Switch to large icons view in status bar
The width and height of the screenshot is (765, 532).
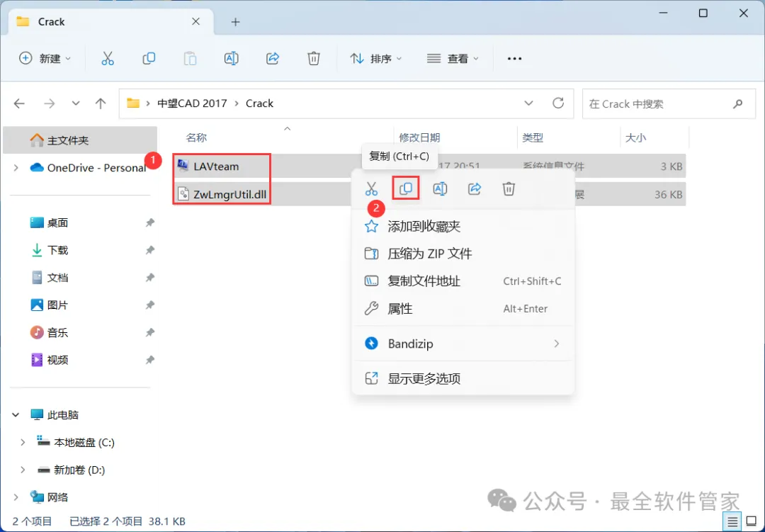pos(752,522)
